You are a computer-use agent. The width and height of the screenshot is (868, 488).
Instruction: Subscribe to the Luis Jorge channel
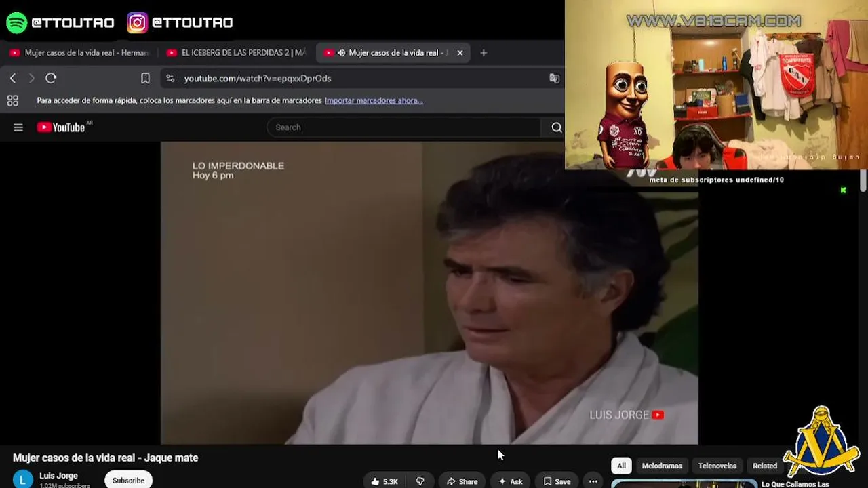coord(128,481)
